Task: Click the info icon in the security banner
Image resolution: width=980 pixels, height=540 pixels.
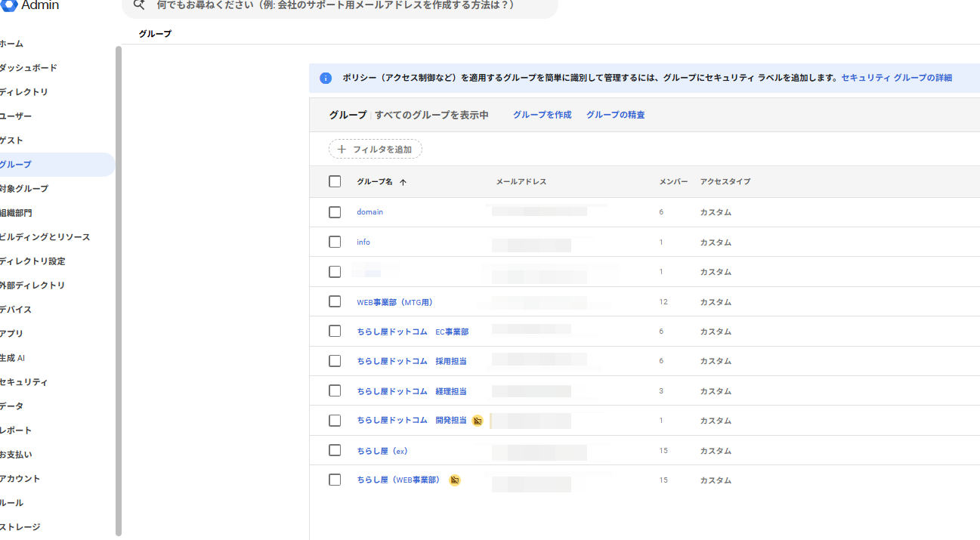Action: pos(326,78)
